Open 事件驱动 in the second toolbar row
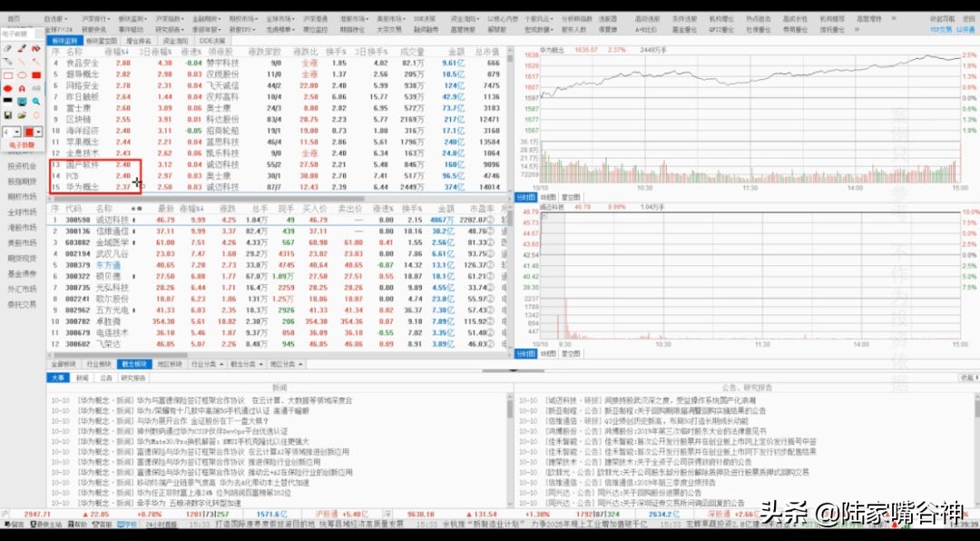Image resolution: width=980 pixels, height=541 pixels. [130, 29]
